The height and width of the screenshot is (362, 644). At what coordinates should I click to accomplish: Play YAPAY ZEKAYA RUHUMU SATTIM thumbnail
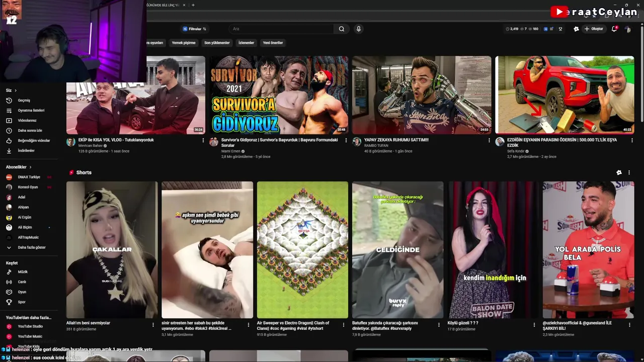pyautogui.click(x=422, y=95)
